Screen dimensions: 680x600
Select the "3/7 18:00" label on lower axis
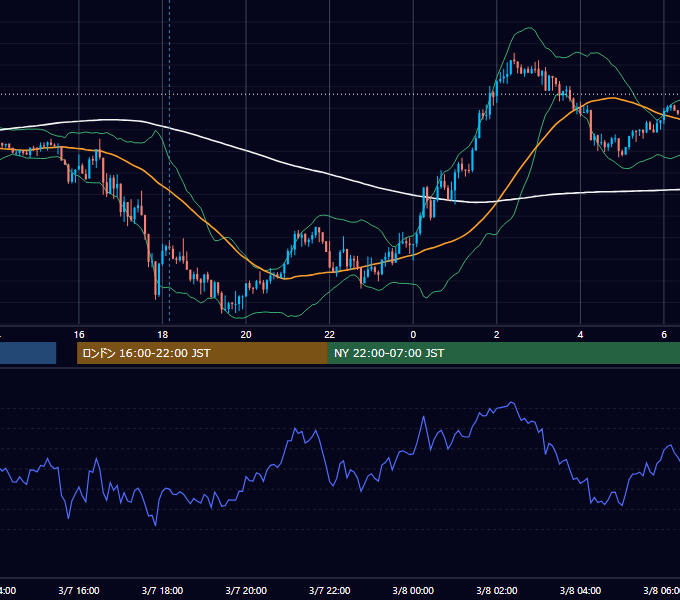163,591
